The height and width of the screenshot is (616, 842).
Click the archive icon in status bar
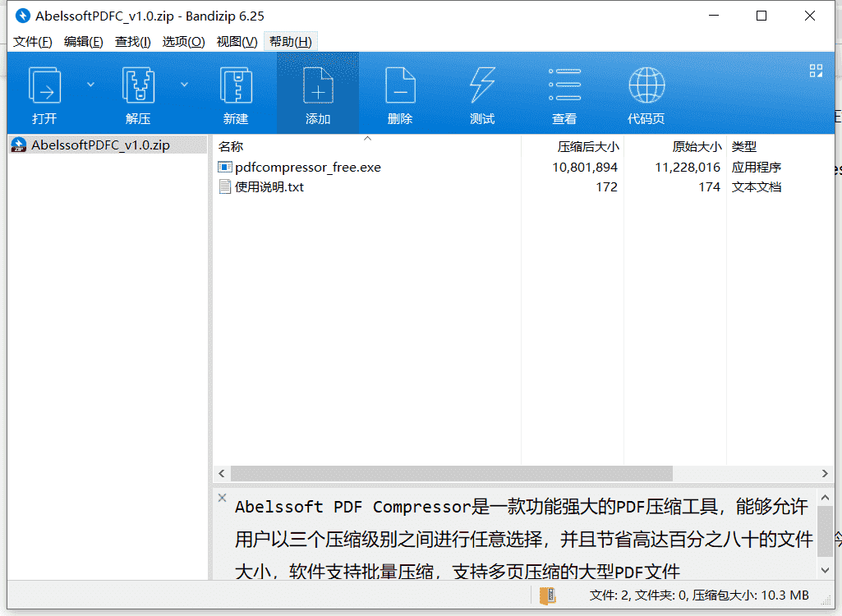coord(547,595)
